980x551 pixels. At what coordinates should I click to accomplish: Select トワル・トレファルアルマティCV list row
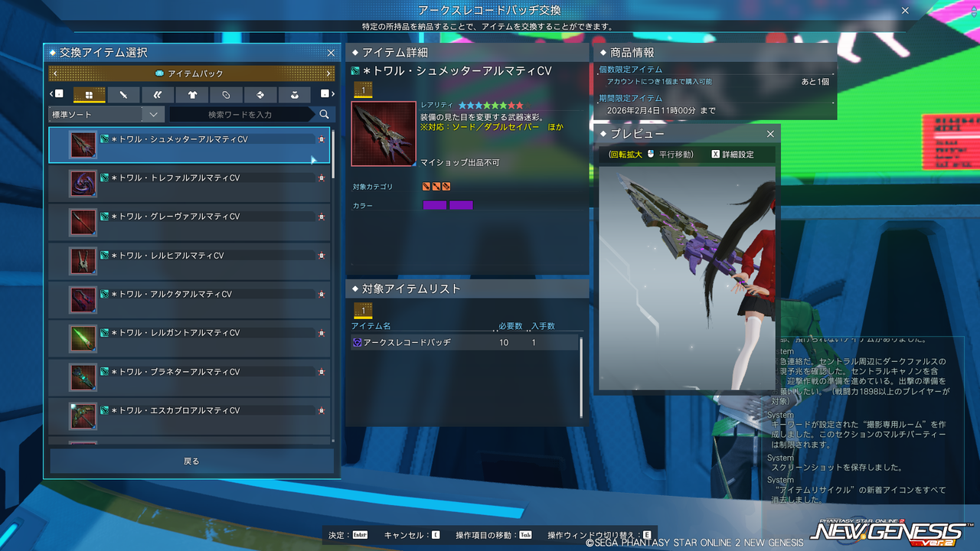coord(189,184)
